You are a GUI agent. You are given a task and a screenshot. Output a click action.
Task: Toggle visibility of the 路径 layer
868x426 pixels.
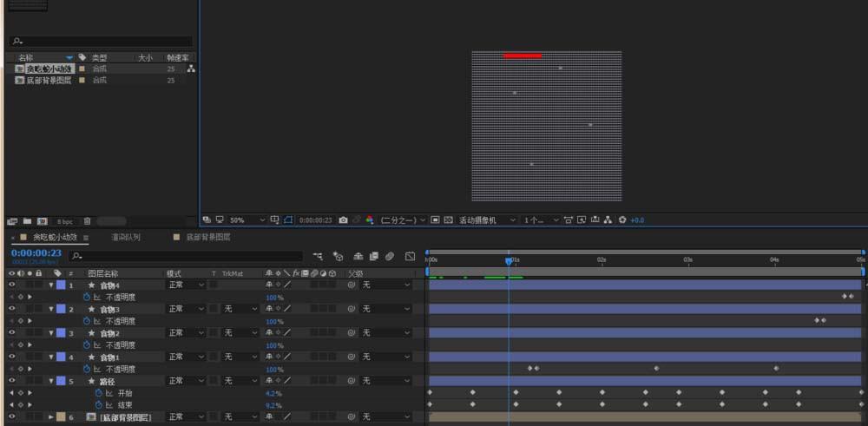pyautogui.click(x=12, y=381)
